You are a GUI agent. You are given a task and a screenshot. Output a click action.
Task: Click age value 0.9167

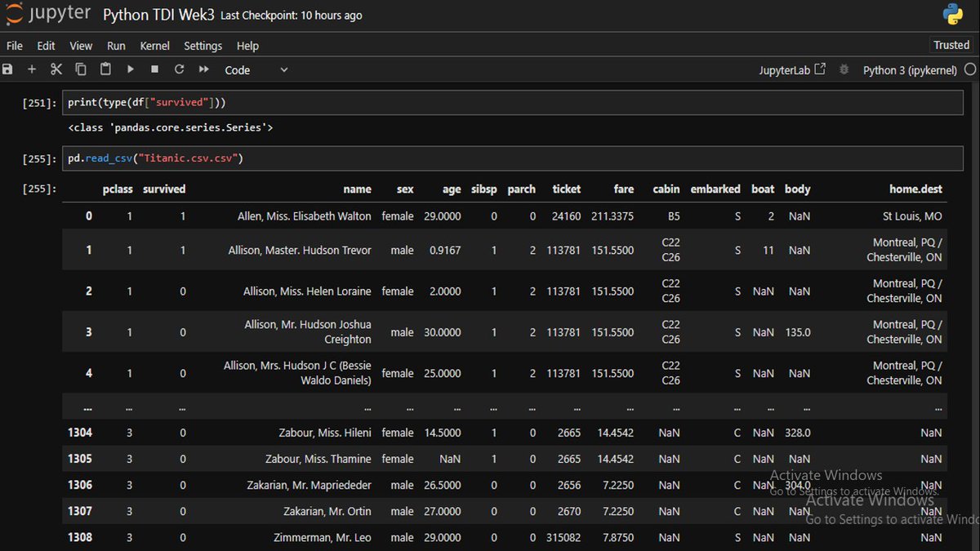coord(445,251)
